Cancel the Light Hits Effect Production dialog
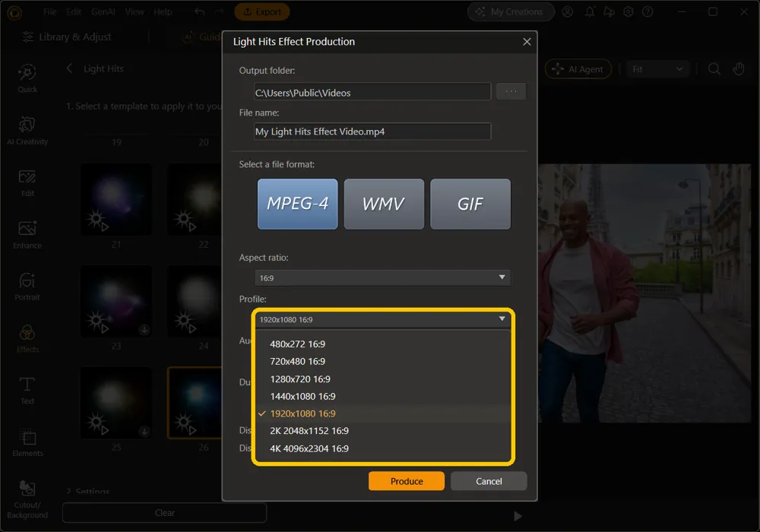 tap(489, 481)
